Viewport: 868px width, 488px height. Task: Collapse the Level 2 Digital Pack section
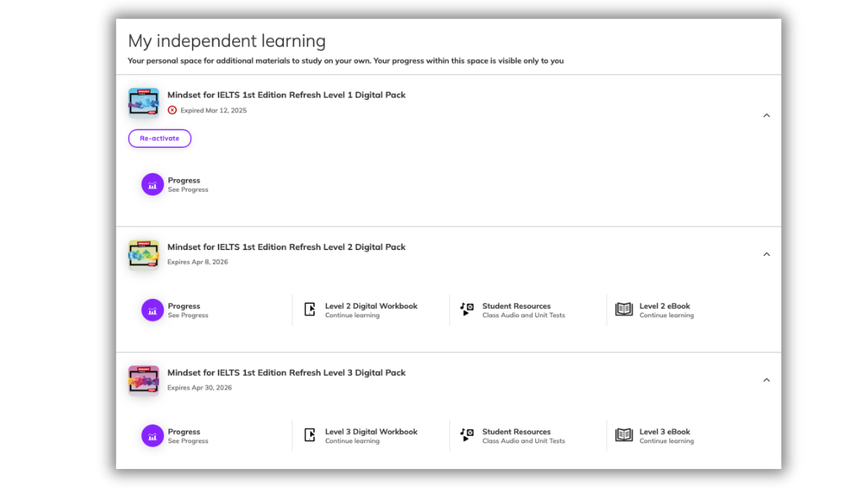tap(766, 254)
